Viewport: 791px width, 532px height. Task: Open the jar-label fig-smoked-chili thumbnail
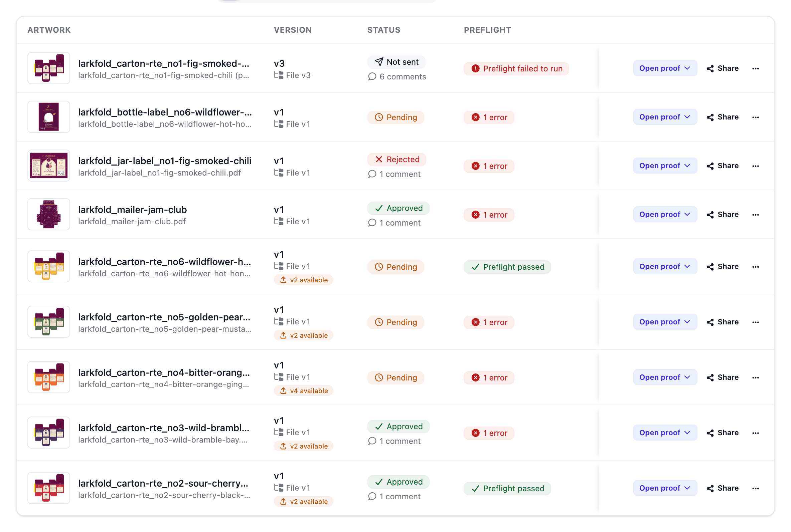[x=48, y=166]
